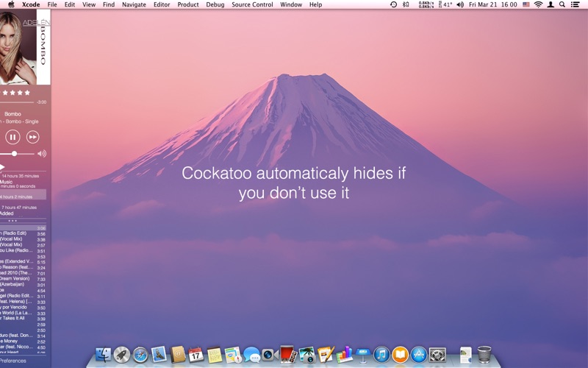Image resolution: width=588 pixels, height=368 pixels.
Task: Click the network speed indicator in menu bar
Action: click(x=426, y=4)
